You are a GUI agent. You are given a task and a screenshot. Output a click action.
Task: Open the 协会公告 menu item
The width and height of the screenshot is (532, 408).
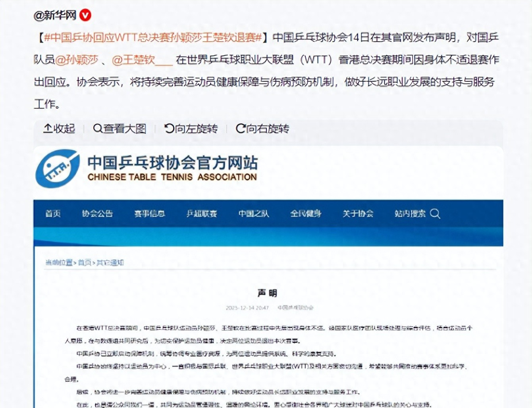coord(97,214)
